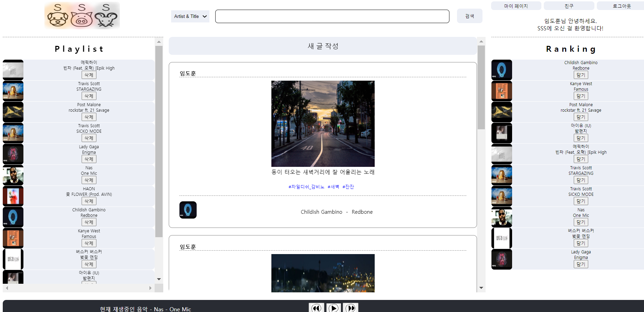Click 새 글 작성 to write new post
The height and width of the screenshot is (312, 644).
point(323,46)
